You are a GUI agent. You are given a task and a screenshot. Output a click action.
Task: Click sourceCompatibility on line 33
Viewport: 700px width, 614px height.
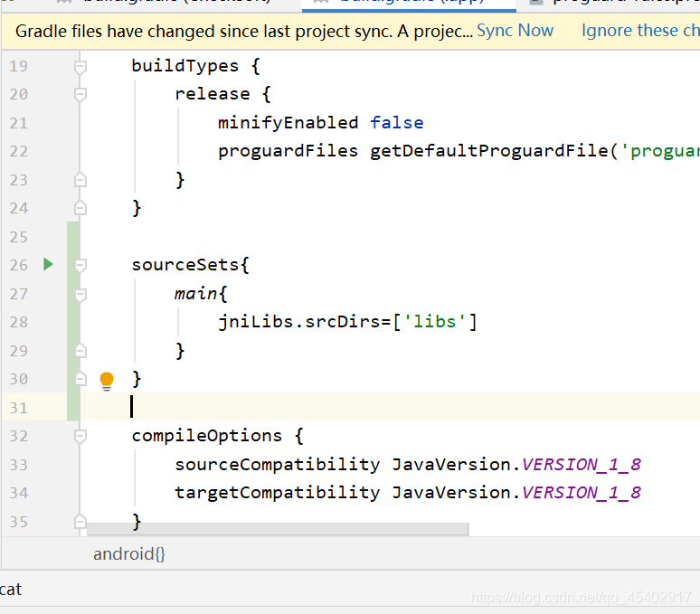tap(278, 465)
